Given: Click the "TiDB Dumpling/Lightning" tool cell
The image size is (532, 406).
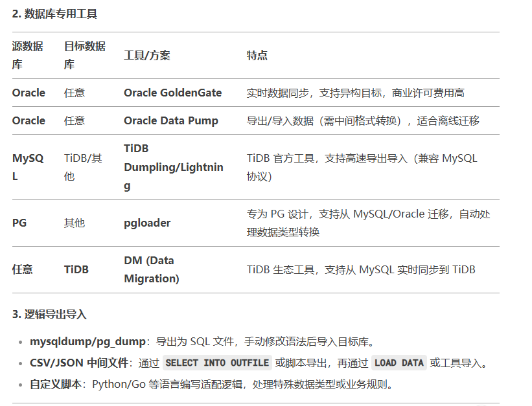Looking at the screenshot, I should click(x=174, y=167).
